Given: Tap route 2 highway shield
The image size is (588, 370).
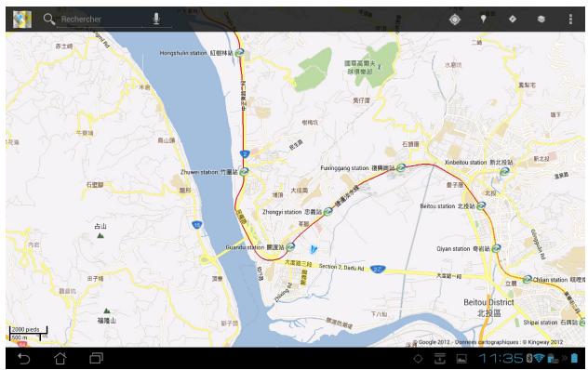Looking at the screenshot, I should click(245, 153).
